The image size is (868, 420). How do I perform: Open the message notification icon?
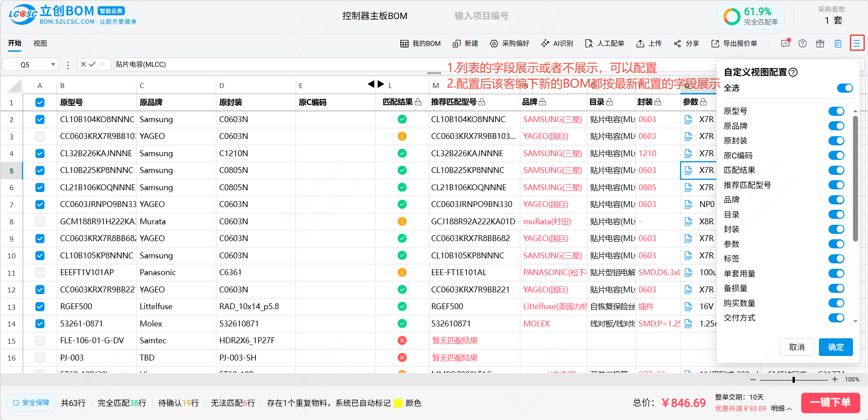coord(785,44)
